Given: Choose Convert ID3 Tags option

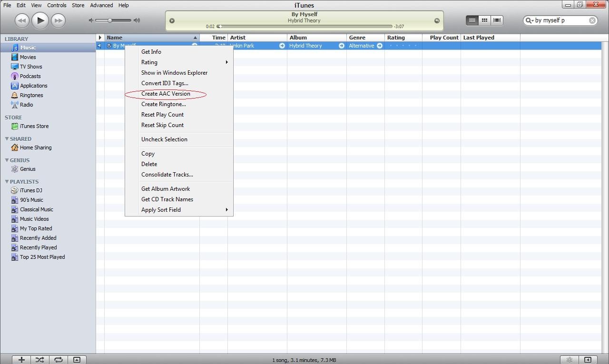Looking at the screenshot, I should click(x=179, y=83).
